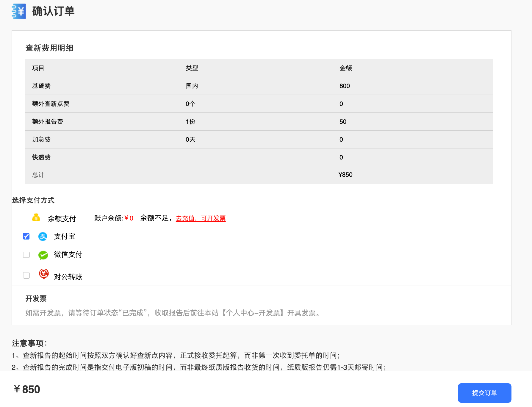Submit the order with 提交订单 button
532x407 pixels.
click(484, 393)
